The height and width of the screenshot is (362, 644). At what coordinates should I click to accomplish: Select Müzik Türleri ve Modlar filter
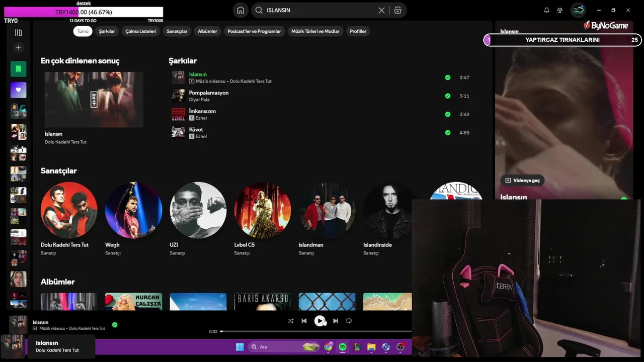click(315, 31)
